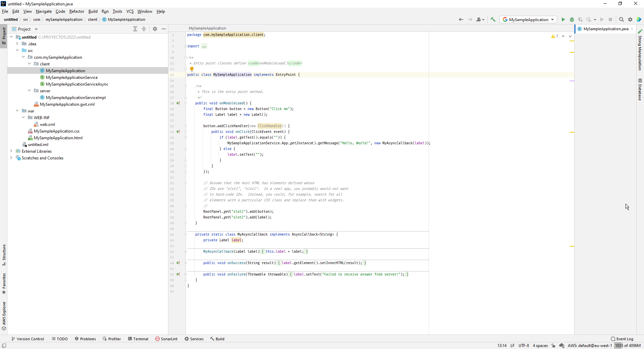Click the memory usage indicator
Screen dimensions: 644x349
[x=628, y=346]
